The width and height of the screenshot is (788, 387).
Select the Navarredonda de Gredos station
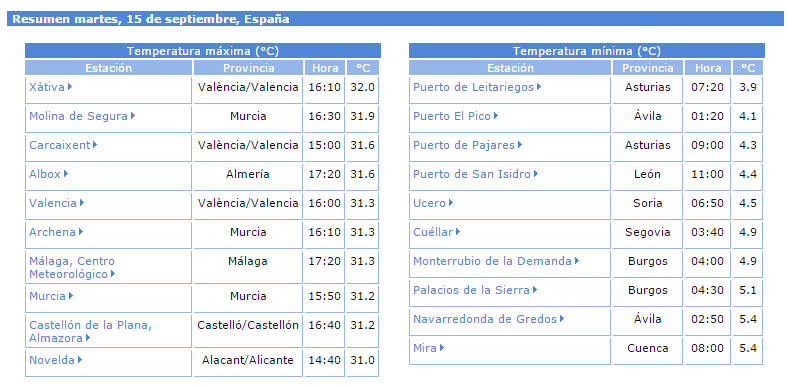click(x=485, y=319)
